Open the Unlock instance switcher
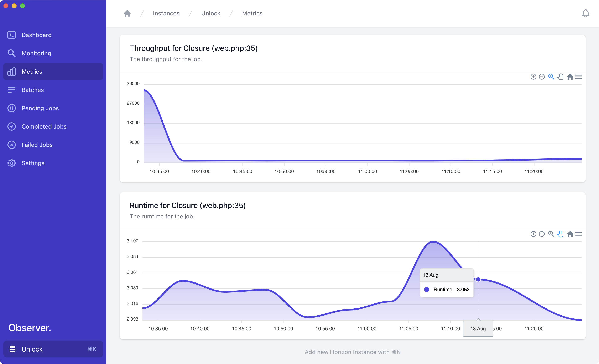599x364 pixels. click(x=53, y=349)
